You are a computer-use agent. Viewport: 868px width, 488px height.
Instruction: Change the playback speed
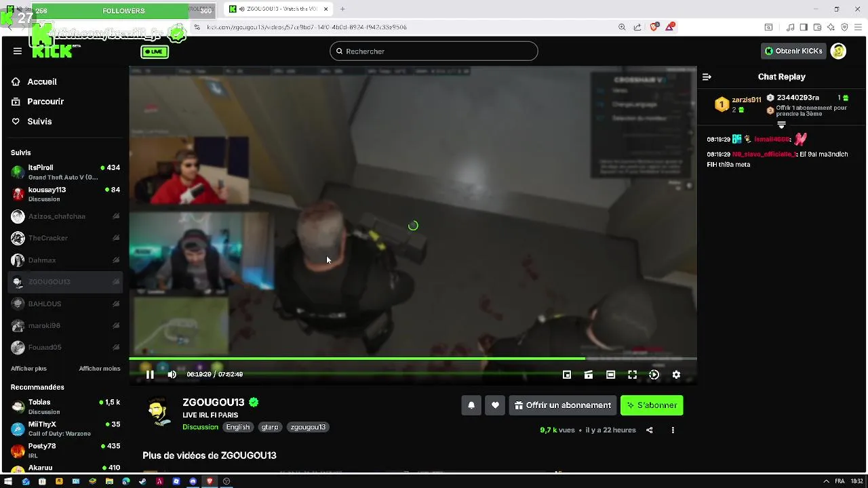coord(654,374)
